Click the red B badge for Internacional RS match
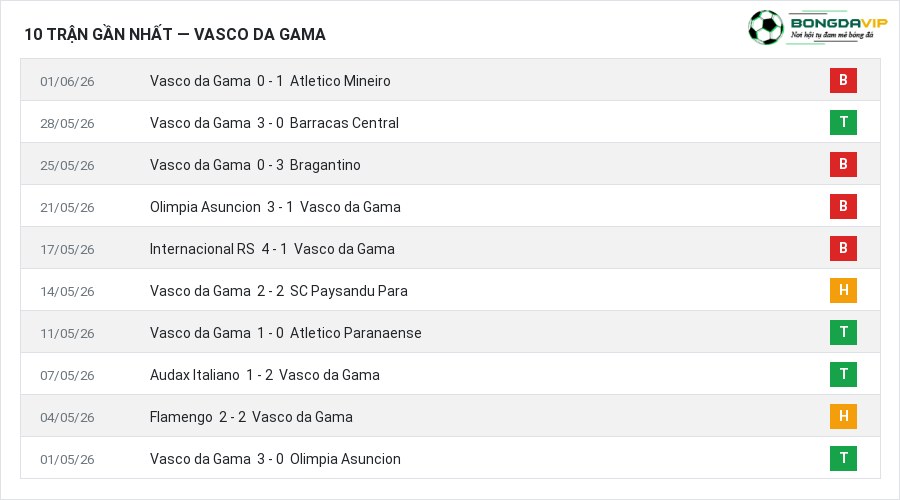Image resolution: width=900 pixels, height=500 pixels. 843,248
